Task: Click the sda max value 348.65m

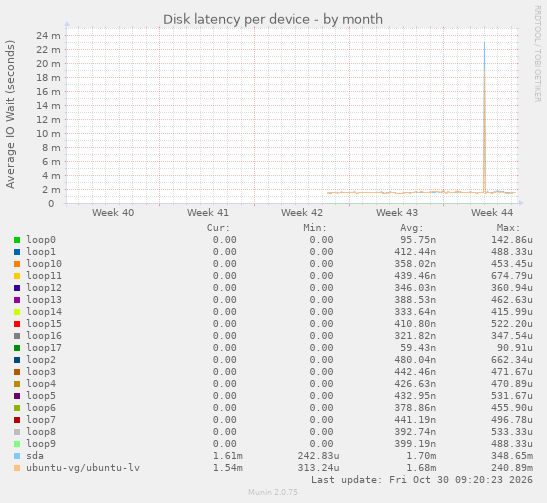Action: pos(512,456)
